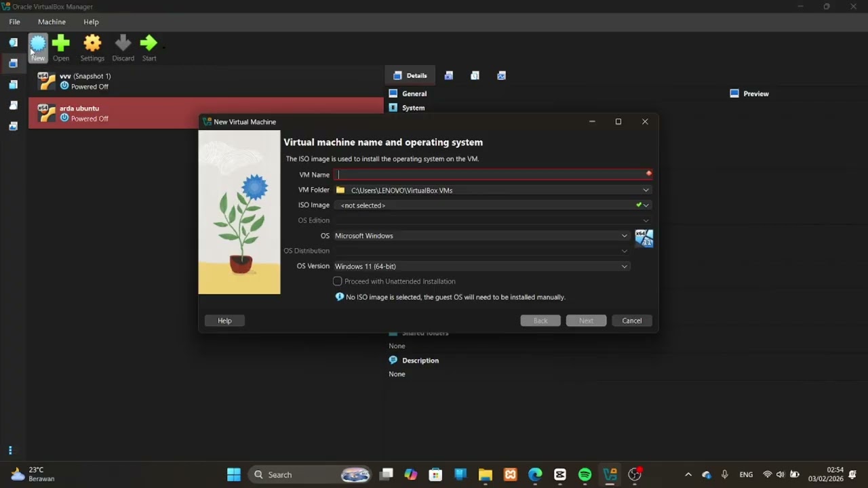Open the Help menu
This screenshot has height=488, width=868.
[x=91, y=22]
